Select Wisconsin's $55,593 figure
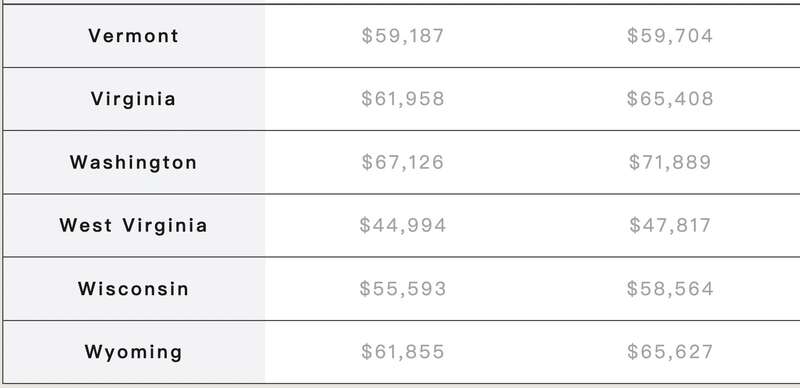 403,288
